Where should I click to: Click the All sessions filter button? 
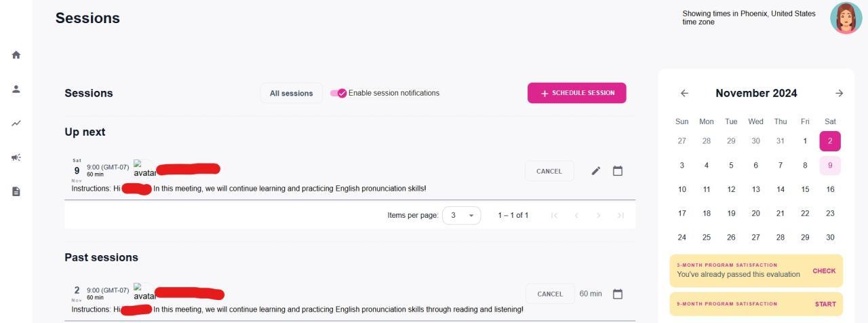pos(292,94)
